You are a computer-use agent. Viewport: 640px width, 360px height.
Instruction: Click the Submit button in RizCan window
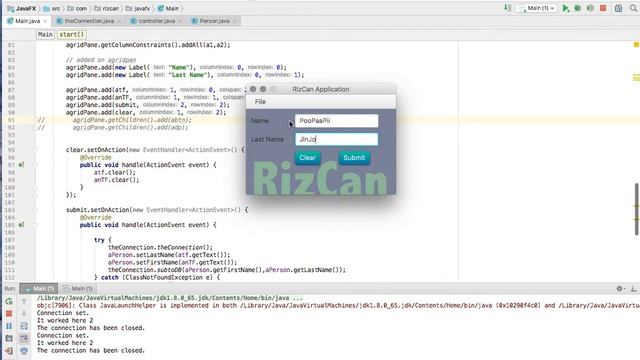[x=354, y=158]
